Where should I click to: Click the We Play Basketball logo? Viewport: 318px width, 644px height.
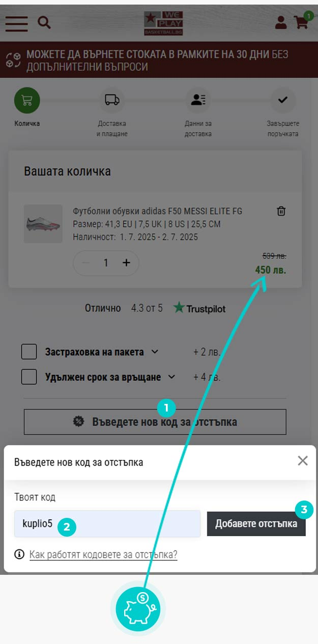(x=163, y=23)
